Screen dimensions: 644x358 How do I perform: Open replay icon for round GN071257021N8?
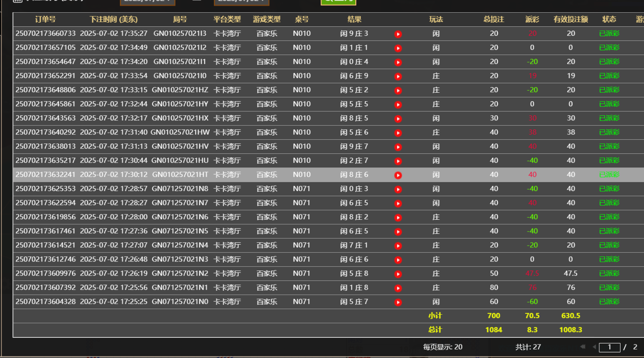tap(398, 189)
